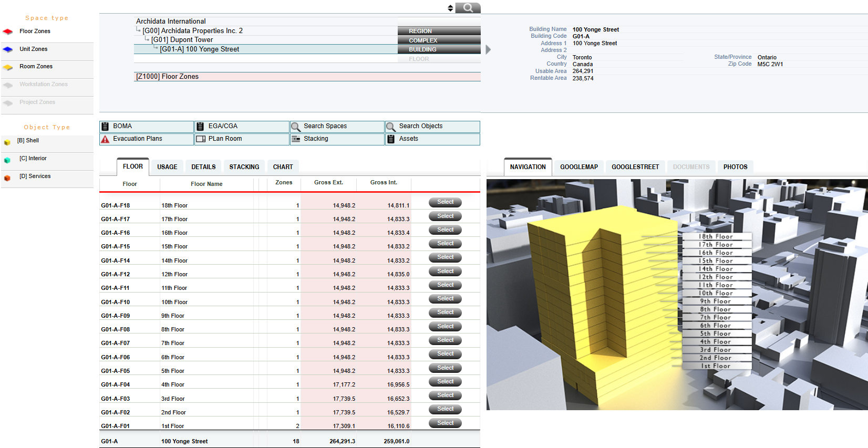The image size is (868, 448).
Task: Expand the details panel arrow
Action: [x=488, y=49]
